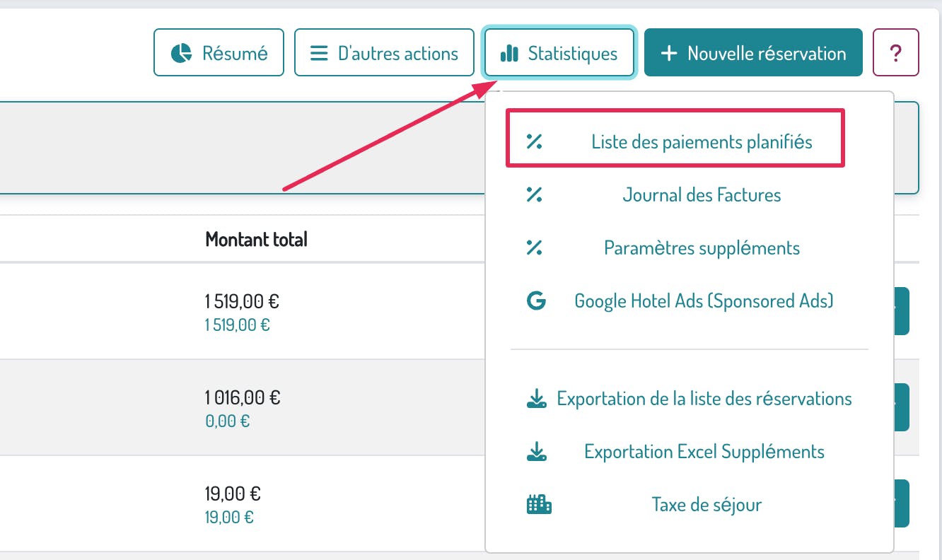Screen dimensions: 942x560
Task: Select Liste des paiements planifiés
Action: click(702, 142)
